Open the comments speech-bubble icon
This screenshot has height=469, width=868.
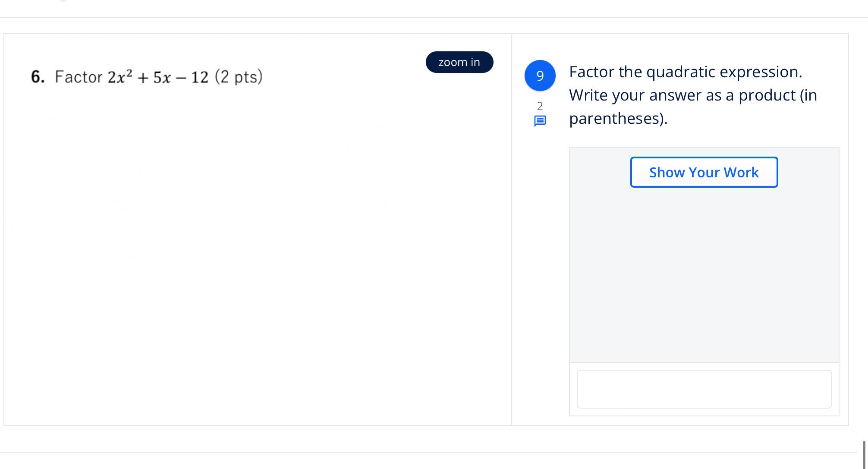pos(540,121)
